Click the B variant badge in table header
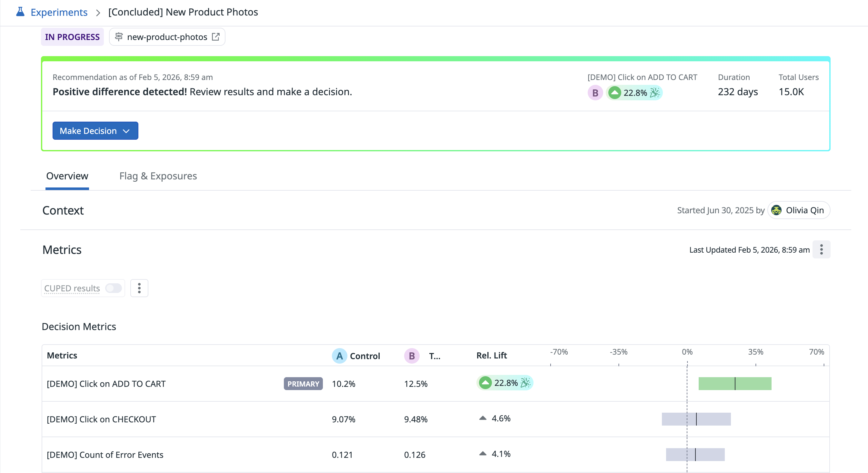The width and height of the screenshot is (868, 473). pyautogui.click(x=412, y=356)
